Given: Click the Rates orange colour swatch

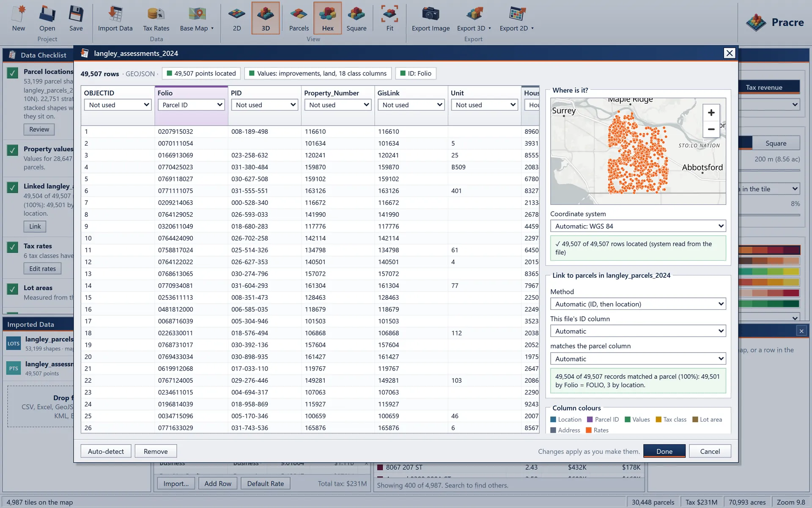Looking at the screenshot, I should (589, 430).
